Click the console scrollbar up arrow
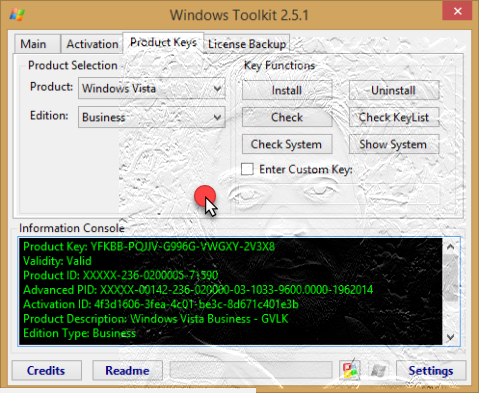Screen dimensions: 479x393 pyautogui.click(x=451, y=247)
